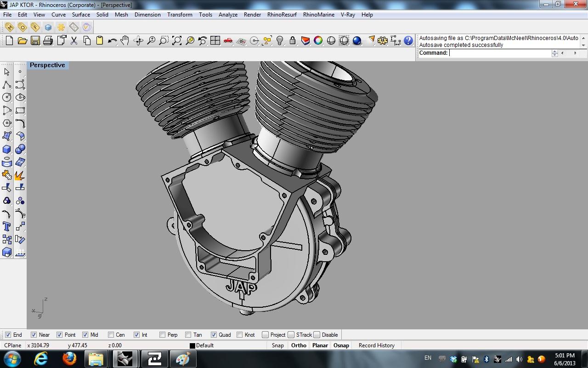This screenshot has height=368, width=588.
Task: Click the color wheel render icon
Action: tap(318, 41)
